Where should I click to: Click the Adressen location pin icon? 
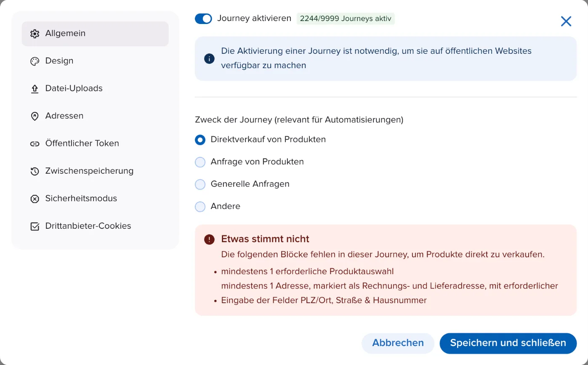tap(35, 116)
